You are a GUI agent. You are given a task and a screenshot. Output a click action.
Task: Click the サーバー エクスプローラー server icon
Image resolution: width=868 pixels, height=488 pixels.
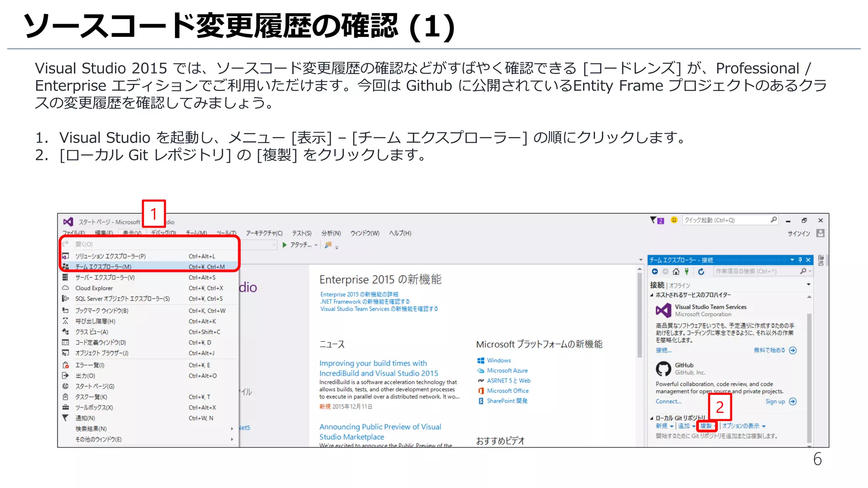tap(65, 277)
